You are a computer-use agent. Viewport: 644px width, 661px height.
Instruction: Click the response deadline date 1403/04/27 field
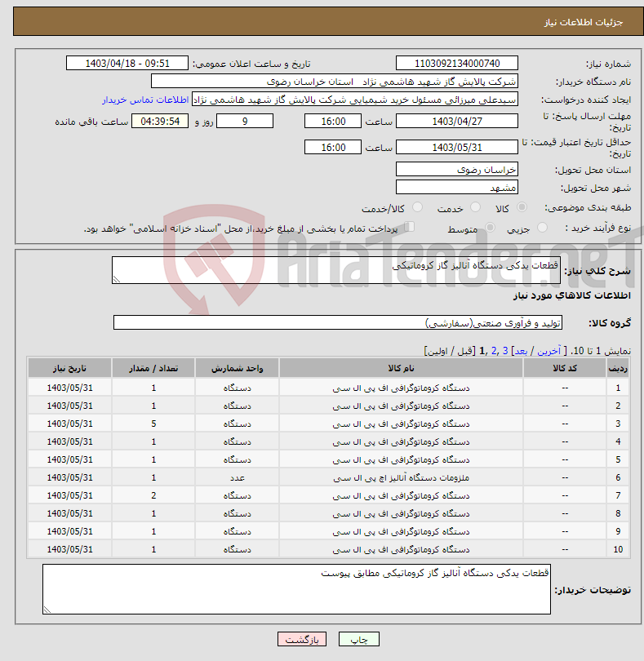457,122
